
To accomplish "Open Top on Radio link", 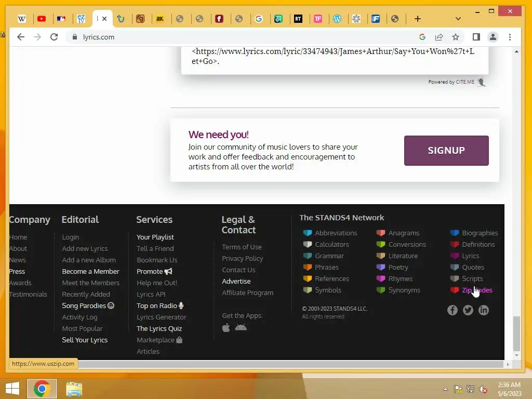I will (160, 305).
